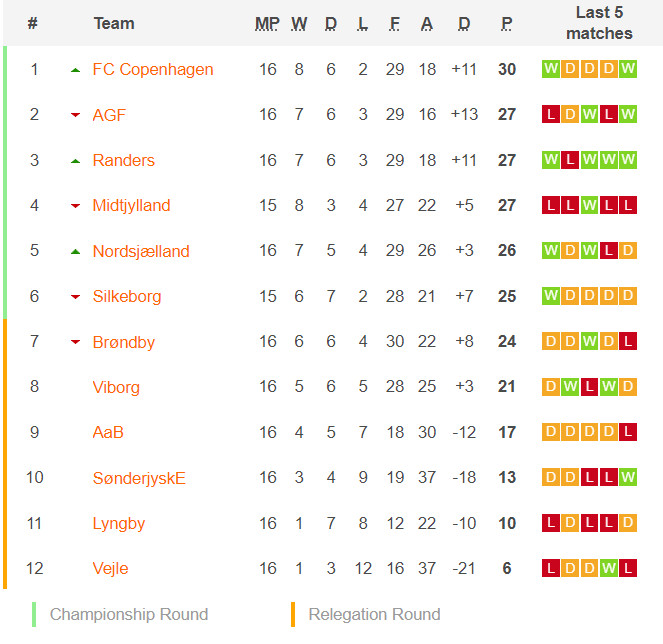Sort table by MP column header
Image resolution: width=663 pixels, height=644 pixels.
click(x=267, y=24)
